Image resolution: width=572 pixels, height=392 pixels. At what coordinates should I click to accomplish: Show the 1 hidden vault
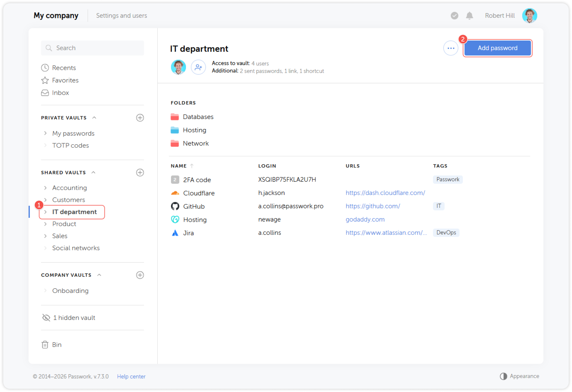(x=69, y=318)
